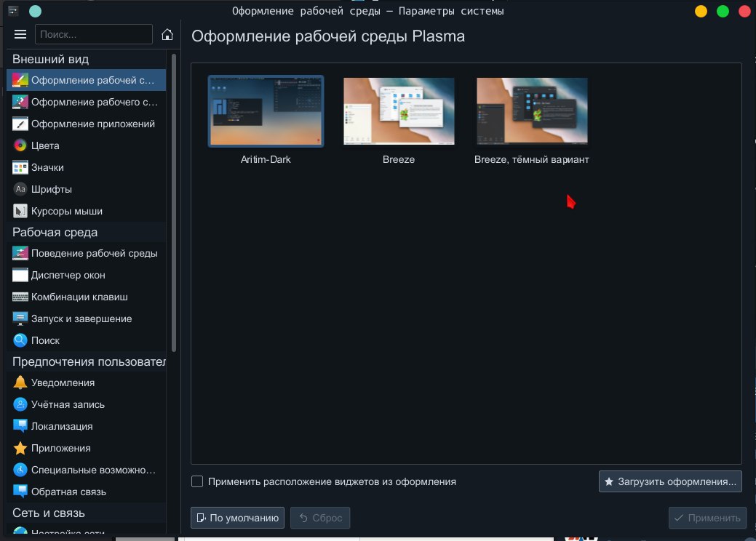Select the Breeze theme thumbnail
This screenshot has height=541, width=756.
[399, 111]
